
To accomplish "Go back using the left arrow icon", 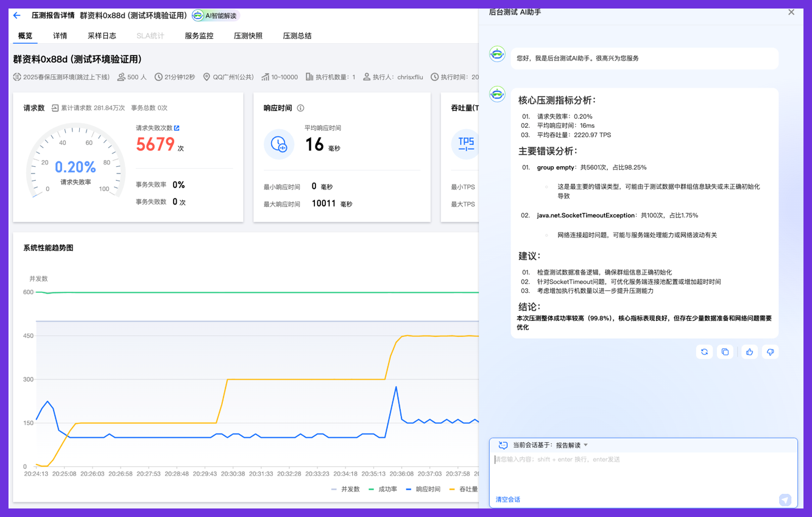I will pos(16,15).
